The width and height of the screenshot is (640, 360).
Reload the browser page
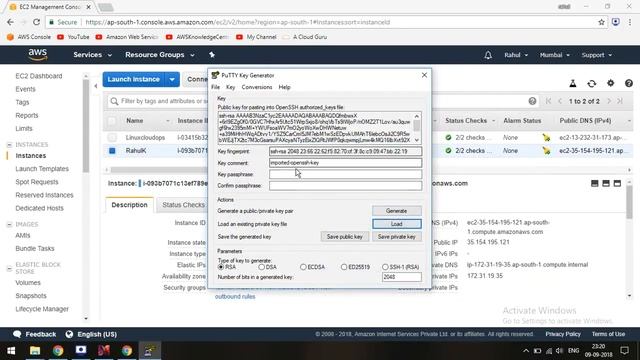pyautogui.click(x=36, y=22)
